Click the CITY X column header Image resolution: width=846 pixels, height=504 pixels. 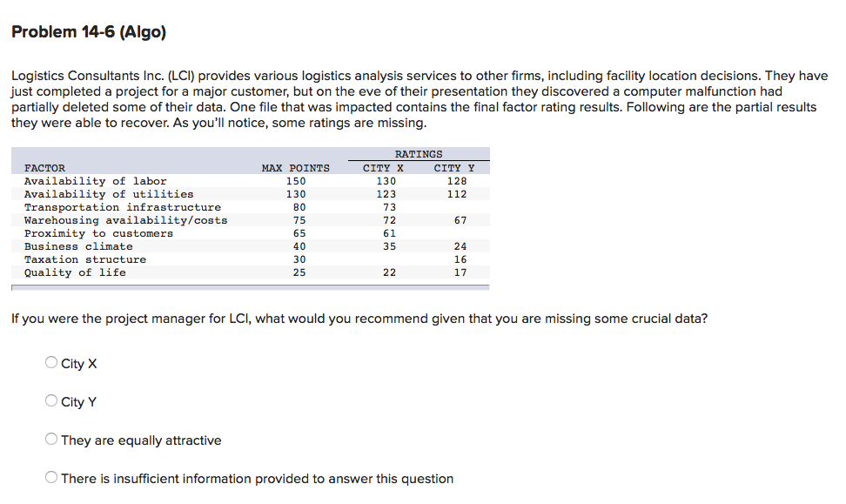[381, 168]
